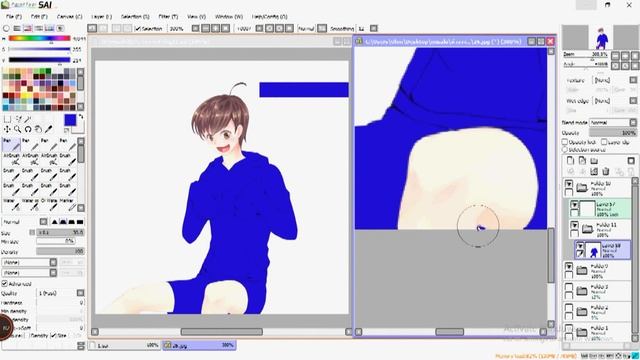Toggle the Selection checkbox in toolbar
The image size is (640, 360).
tap(138, 29)
